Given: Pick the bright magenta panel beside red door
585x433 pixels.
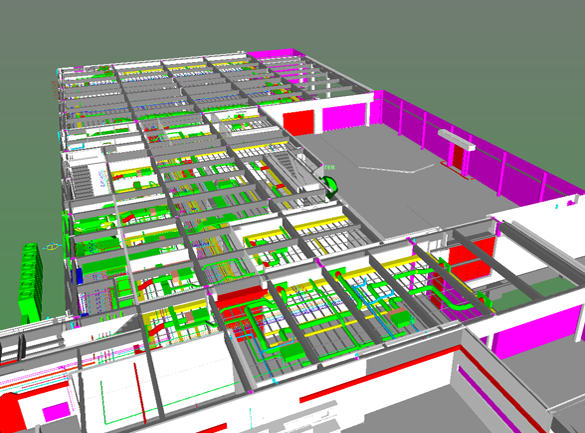Looking at the screenshot, I should pyautogui.click(x=344, y=117).
